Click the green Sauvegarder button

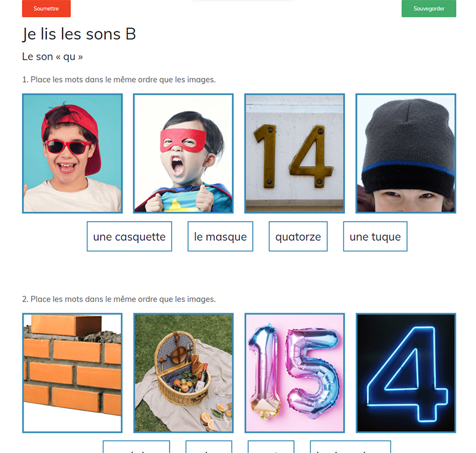(x=428, y=8)
